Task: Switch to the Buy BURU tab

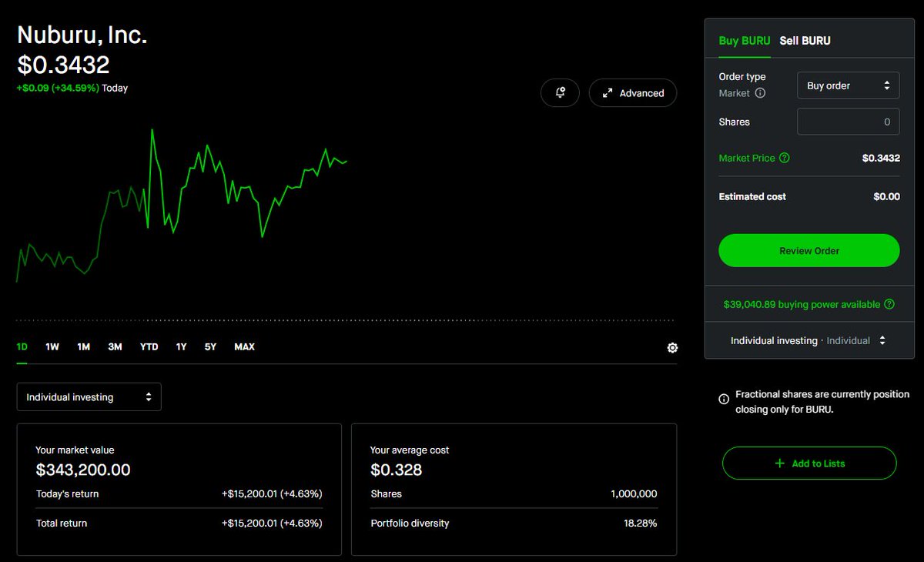Action: tap(744, 41)
